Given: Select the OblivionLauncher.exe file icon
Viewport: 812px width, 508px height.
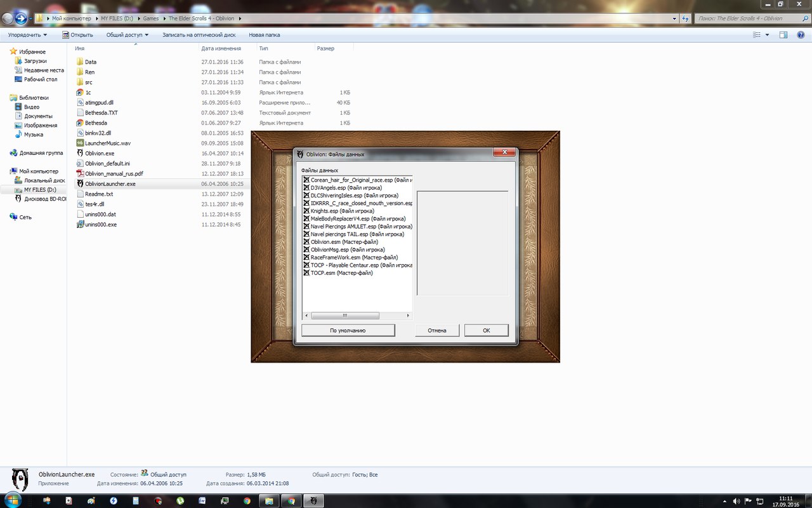Looking at the screenshot, I should coord(80,184).
